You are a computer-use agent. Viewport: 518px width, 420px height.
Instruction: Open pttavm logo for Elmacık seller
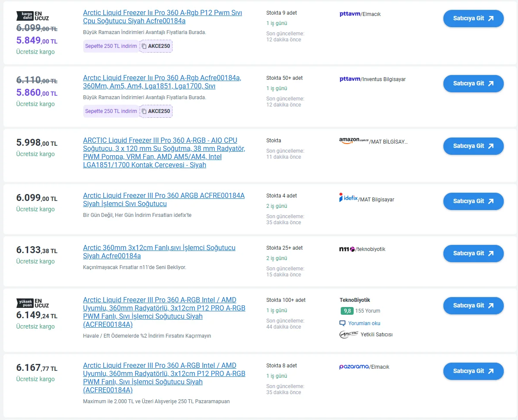(x=350, y=14)
